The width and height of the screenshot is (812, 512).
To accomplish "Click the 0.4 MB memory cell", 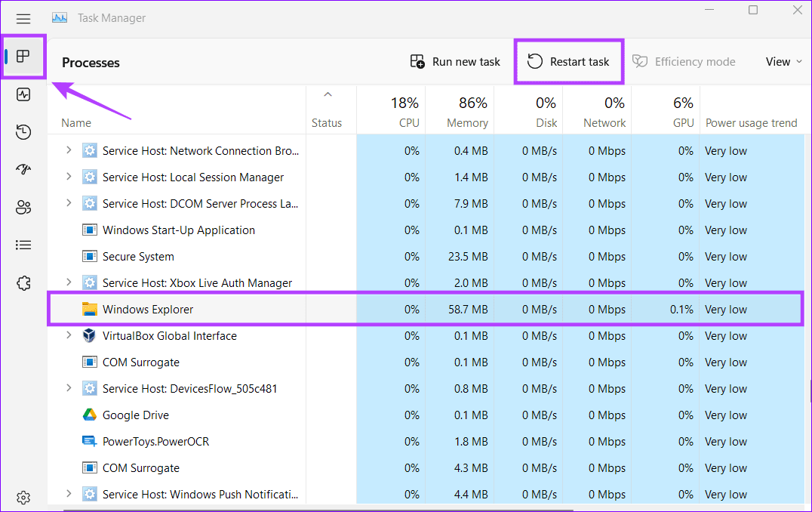I will point(471,151).
